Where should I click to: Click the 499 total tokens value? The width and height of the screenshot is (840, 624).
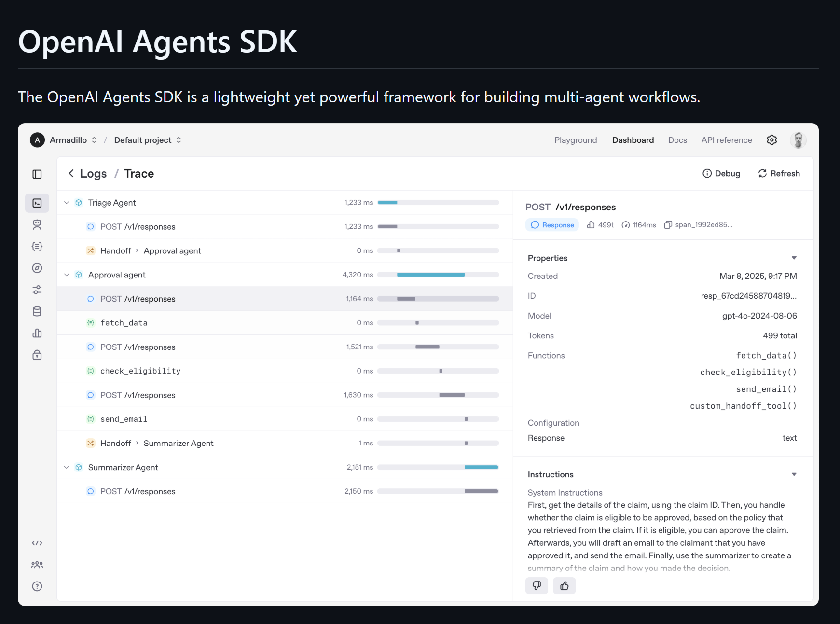(780, 335)
